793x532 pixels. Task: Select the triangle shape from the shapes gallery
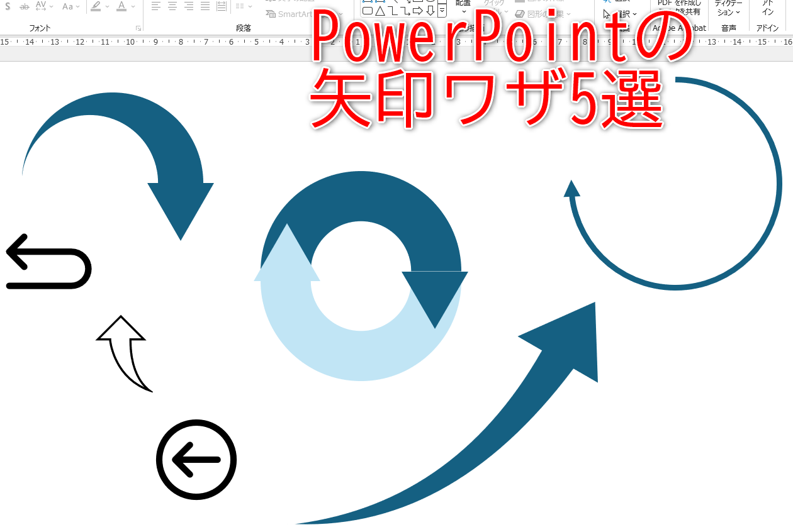click(x=380, y=10)
